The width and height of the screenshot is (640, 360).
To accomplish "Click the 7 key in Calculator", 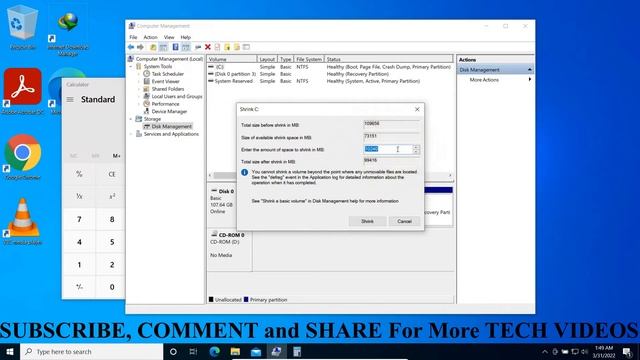I will tap(79, 220).
